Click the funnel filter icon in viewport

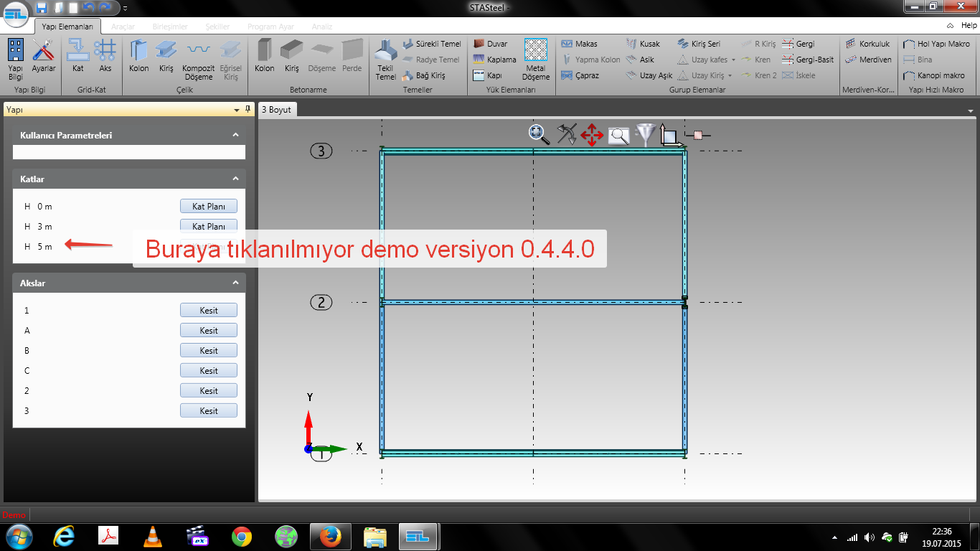point(646,134)
